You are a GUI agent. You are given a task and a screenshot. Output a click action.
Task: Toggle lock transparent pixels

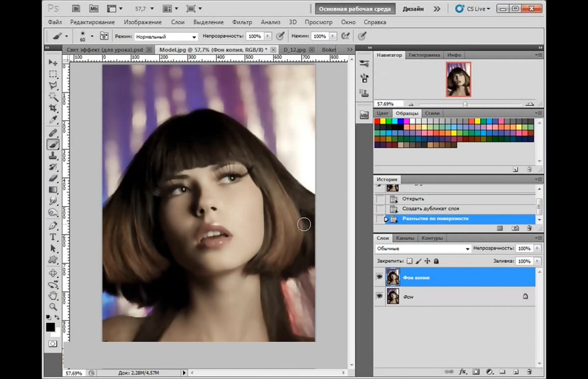coord(410,261)
